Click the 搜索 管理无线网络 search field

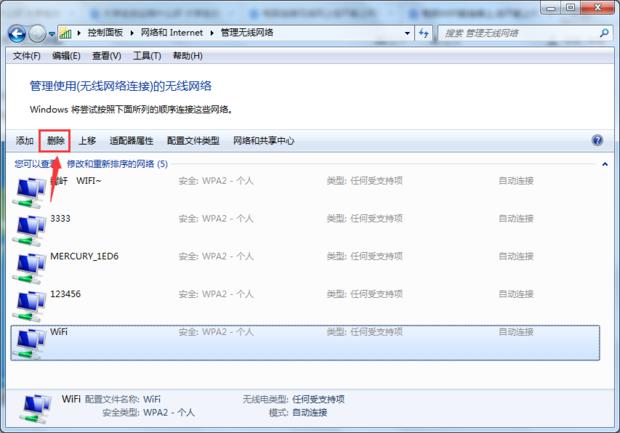(x=518, y=33)
